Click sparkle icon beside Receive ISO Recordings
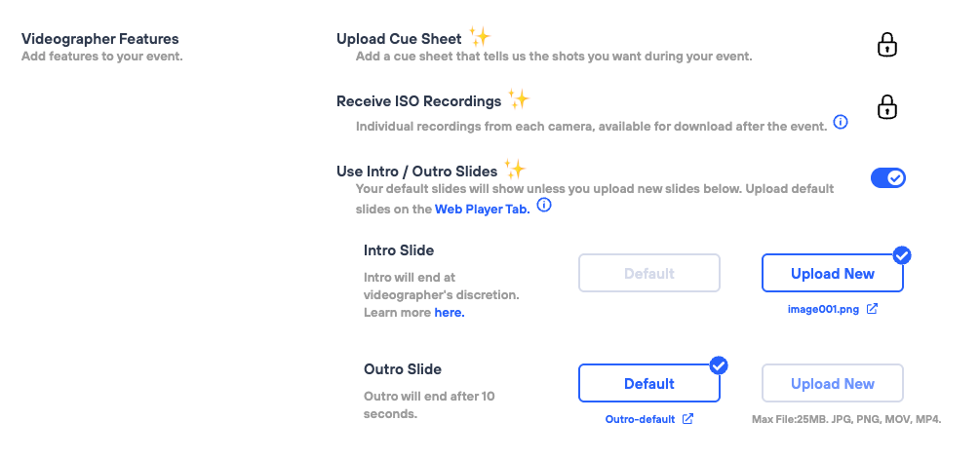 [x=519, y=97]
